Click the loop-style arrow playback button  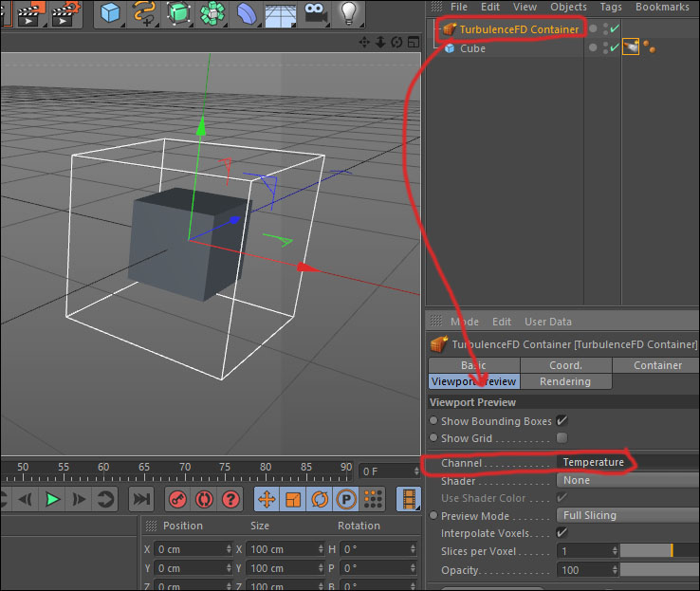(106, 499)
